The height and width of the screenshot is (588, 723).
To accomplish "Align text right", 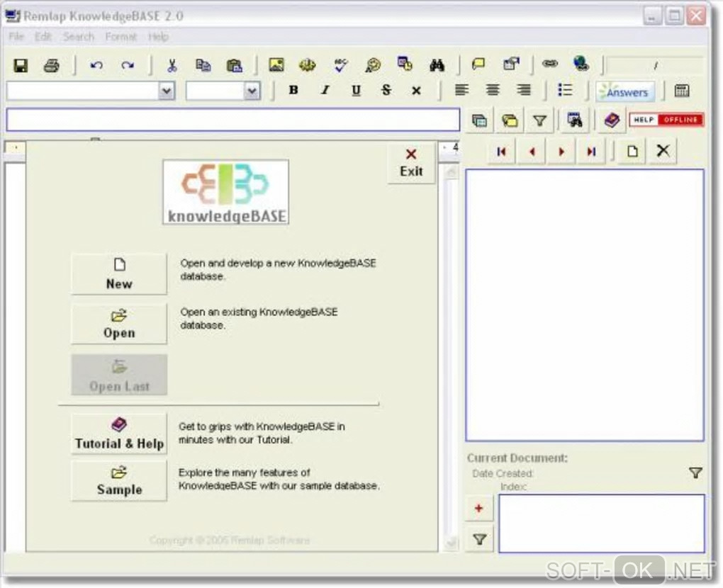I will [523, 90].
